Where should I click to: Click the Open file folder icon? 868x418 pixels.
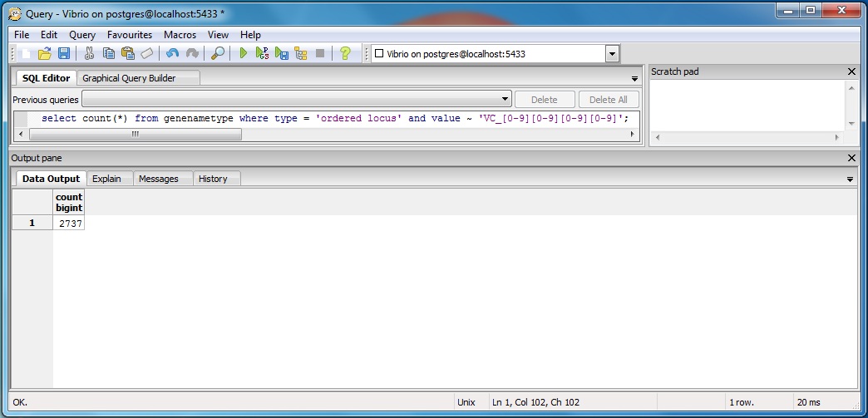pos(45,53)
